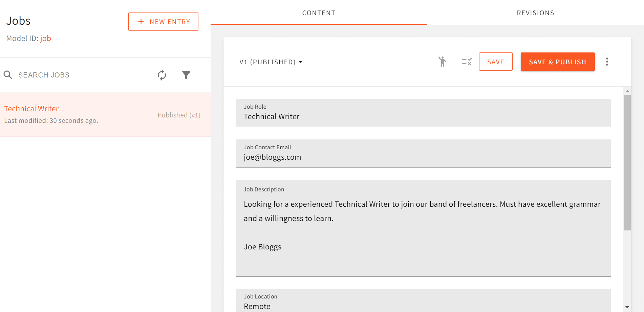Click the SAVE button
The width and height of the screenshot is (644, 312).
click(x=496, y=62)
